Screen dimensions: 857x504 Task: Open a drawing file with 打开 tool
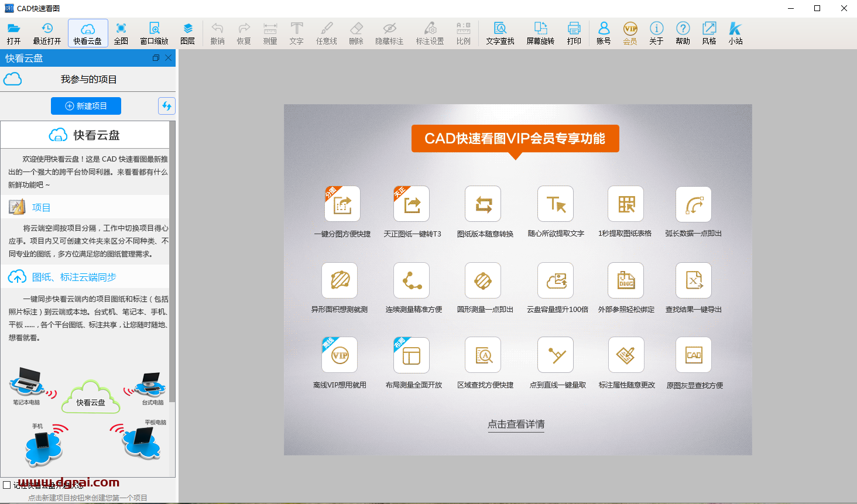click(14, 33)
